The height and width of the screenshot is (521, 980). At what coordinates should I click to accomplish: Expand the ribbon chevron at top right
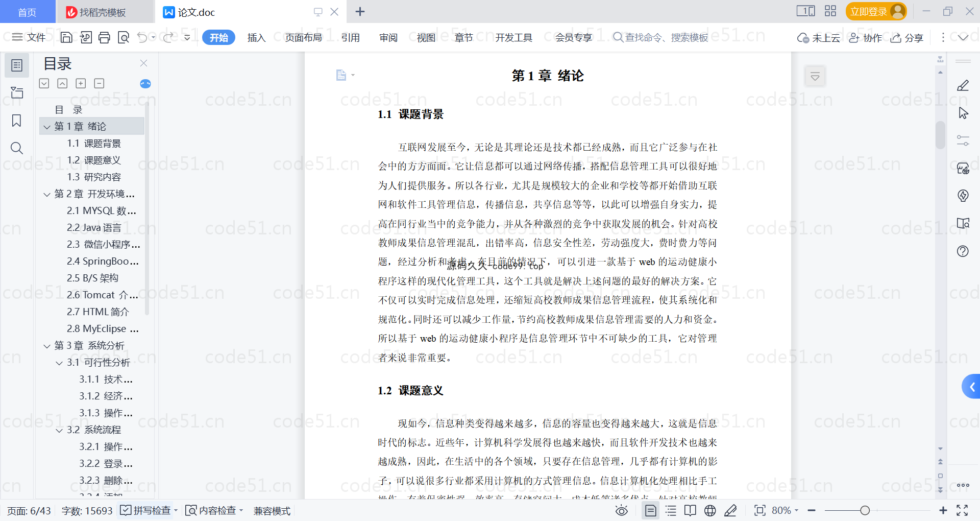[963, 37]
